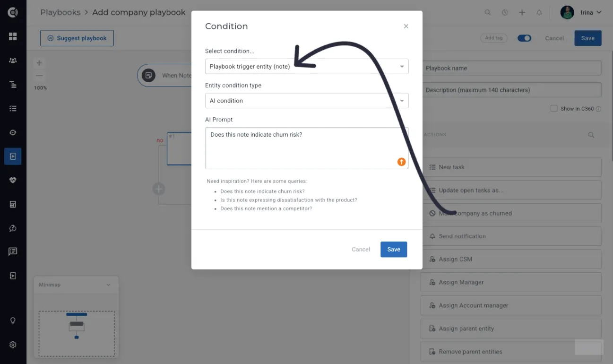Screen dimensions: 613x364
Task: Search actions with the magnifier icon
Action: click(x=591, y=135)
